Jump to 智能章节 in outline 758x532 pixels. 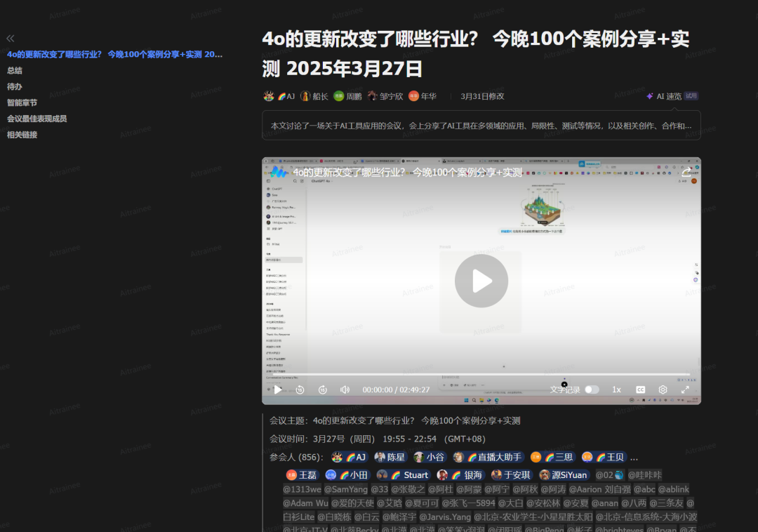coord(22,102)
